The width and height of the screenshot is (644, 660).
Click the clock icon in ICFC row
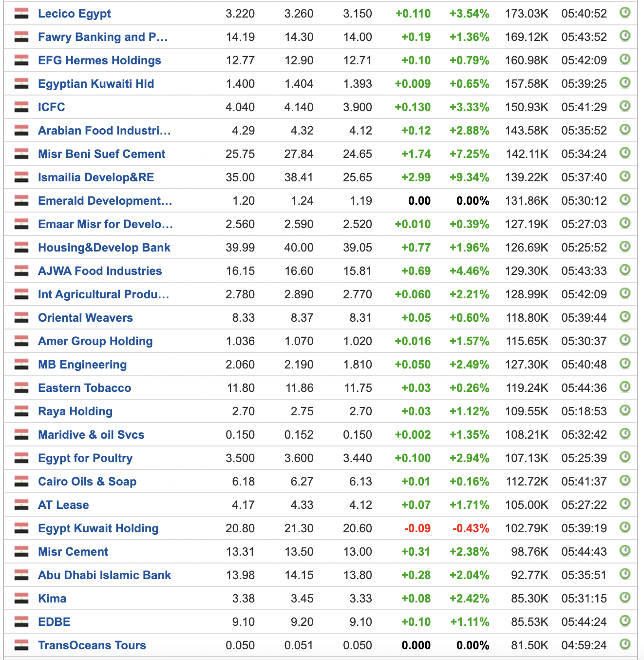625,106
